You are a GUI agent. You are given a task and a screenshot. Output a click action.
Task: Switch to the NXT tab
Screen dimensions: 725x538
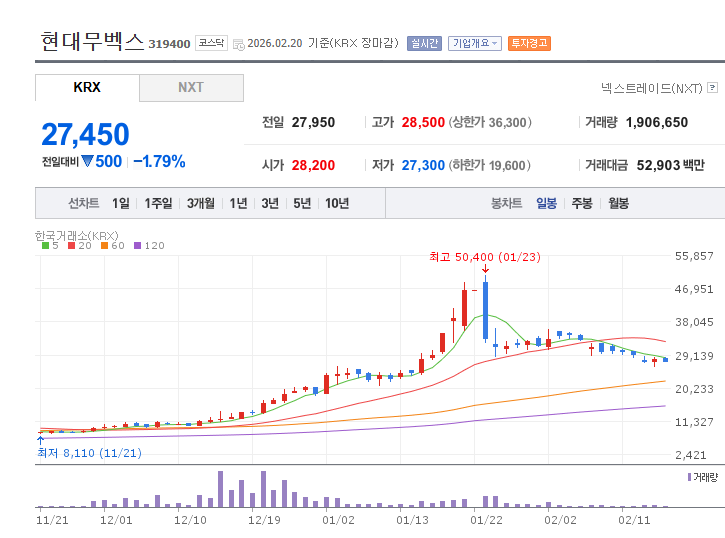[191, 87]
